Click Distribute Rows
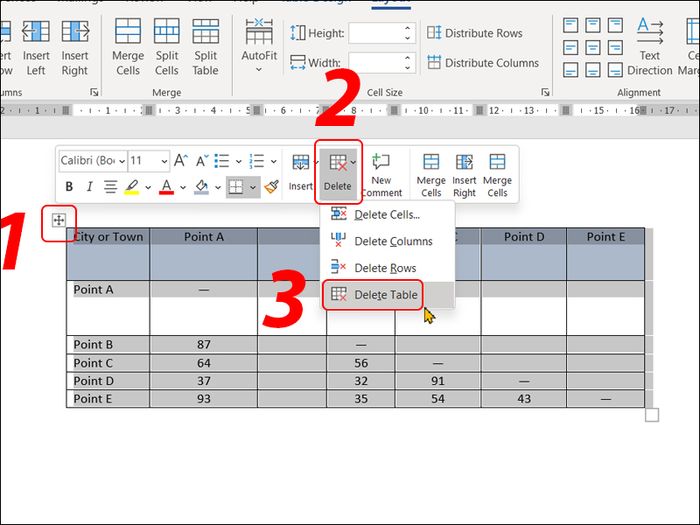Screen dimensions: 700x525 [475, 33]
